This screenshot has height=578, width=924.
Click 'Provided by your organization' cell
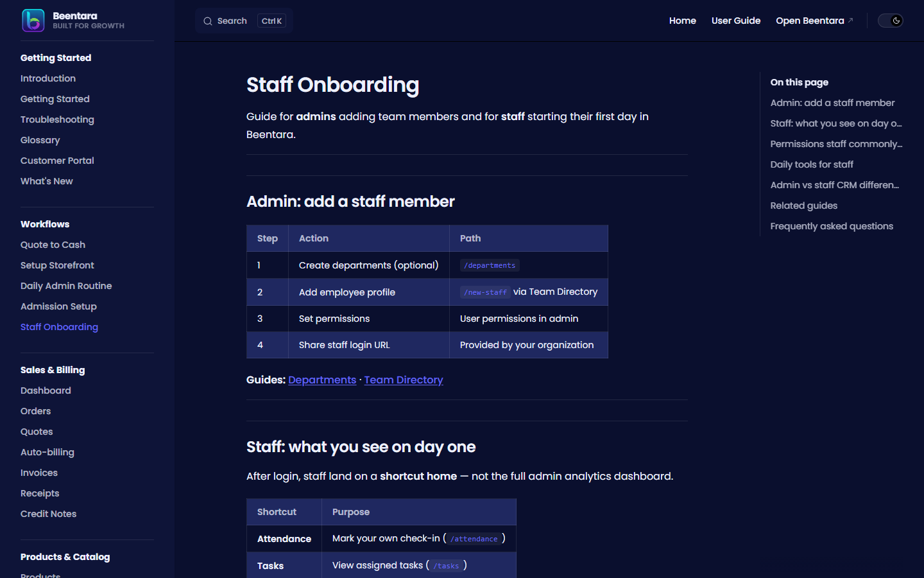(529, 345)
